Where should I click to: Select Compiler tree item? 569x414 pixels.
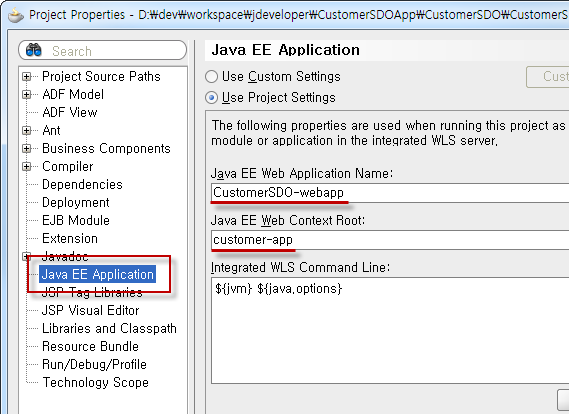tap(67, 167)
